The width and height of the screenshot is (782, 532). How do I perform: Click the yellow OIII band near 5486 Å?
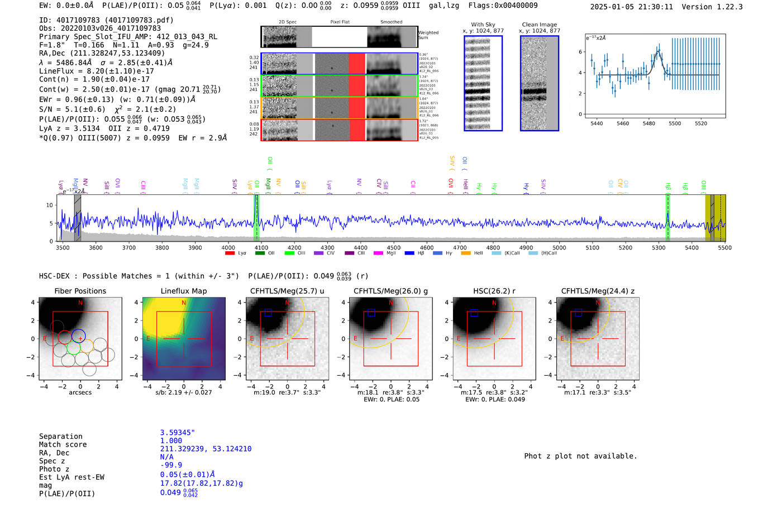click(x=716, y=218)
